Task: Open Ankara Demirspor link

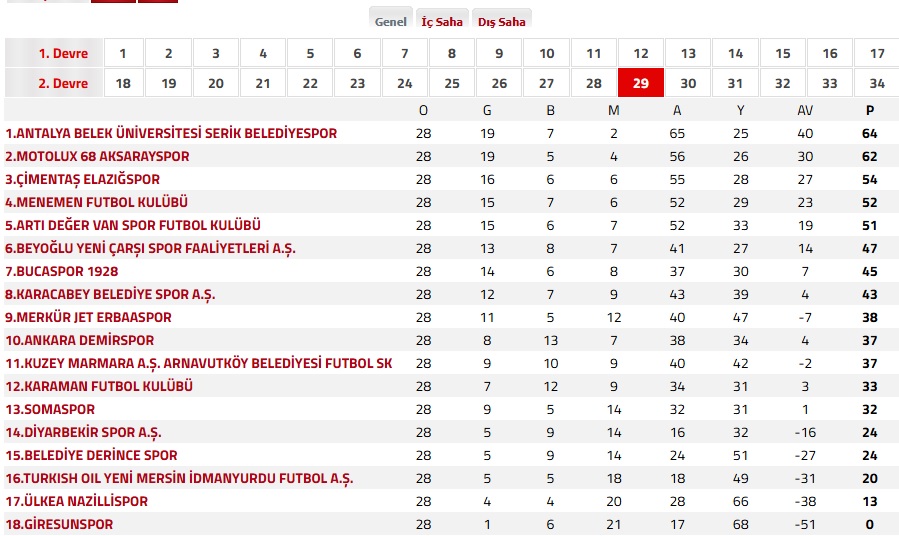Action: [x=80, y=340]
